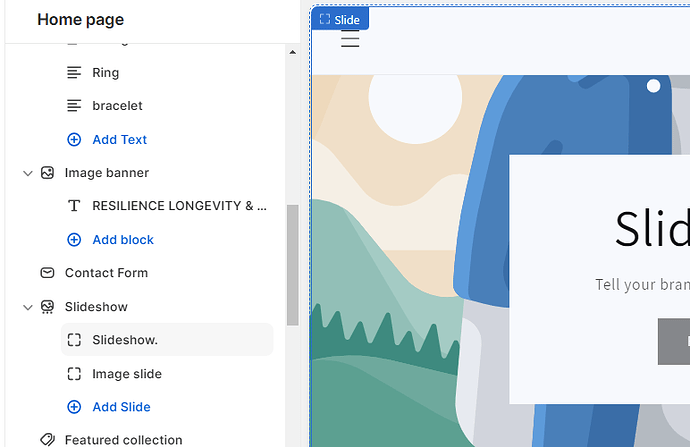The width and height of the screenshot is (690, 447).
Task: Click the Featured collection tag icon
Action: (x=48, y=440)
